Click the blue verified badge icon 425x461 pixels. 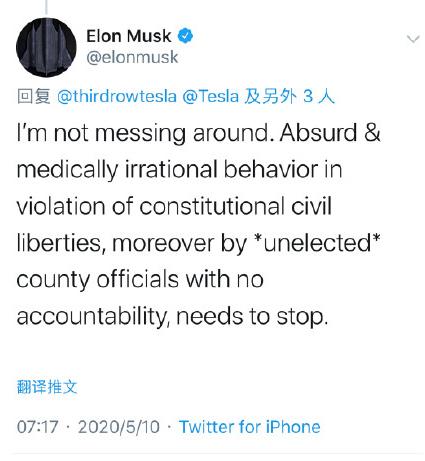point(185,36)
